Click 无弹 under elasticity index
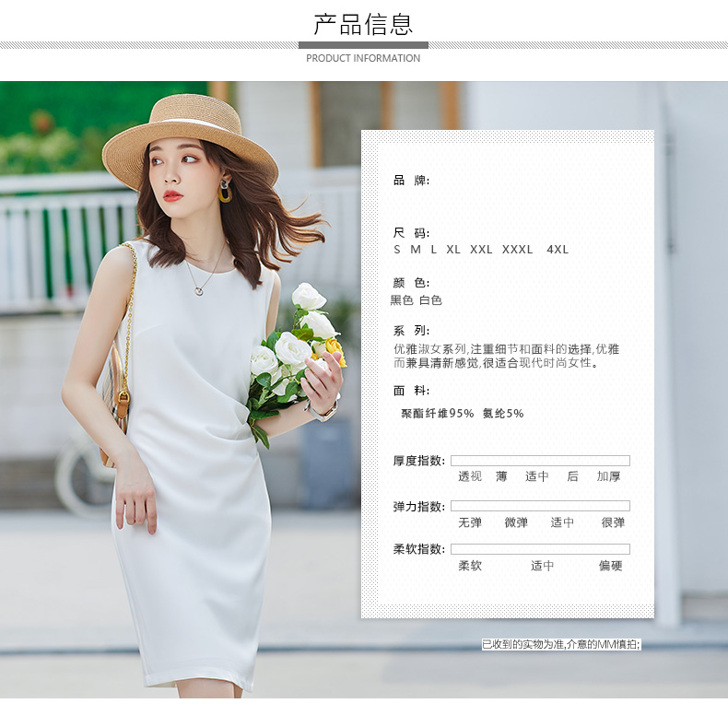 (470, 522)
